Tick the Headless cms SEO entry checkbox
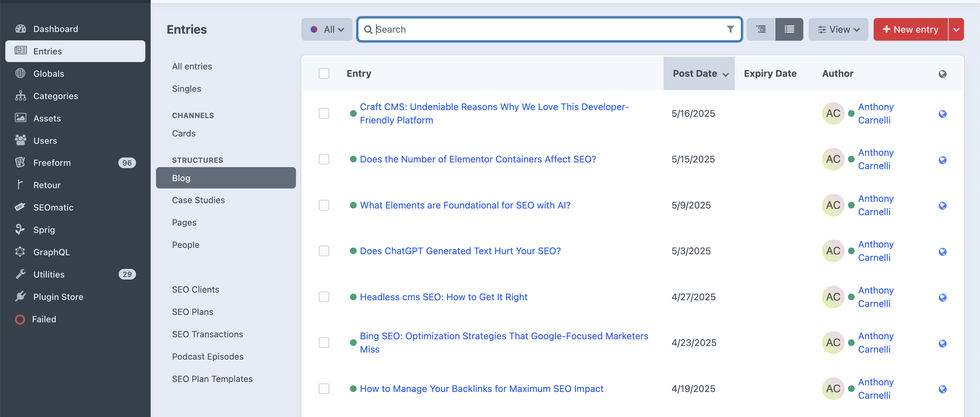The image size is (980, 417). click(324, 297)
